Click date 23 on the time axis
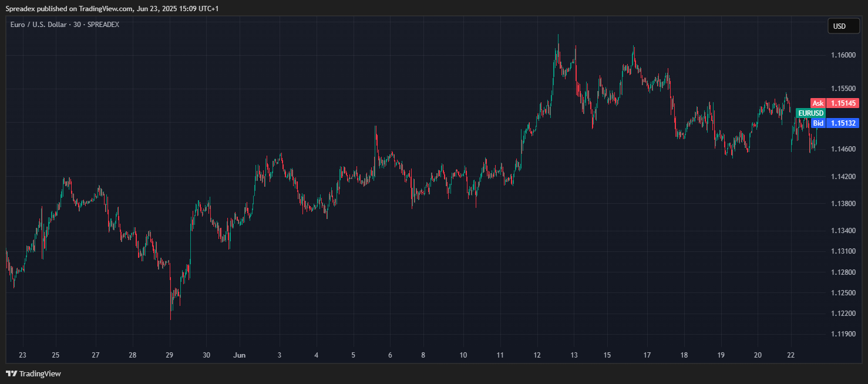The image size is (868, 384). (x=22, y=355)
